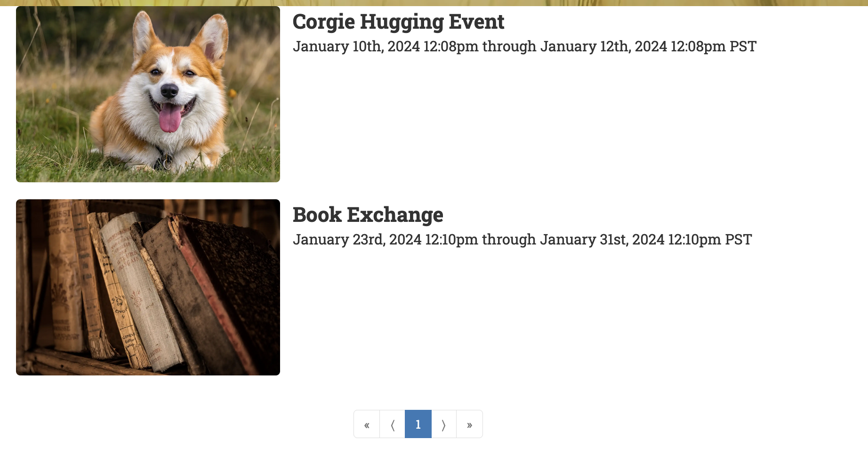This screenshot has width=868, height=456.
Task: Click the smiling corgi event thumbnail
Action: (148, 94)
